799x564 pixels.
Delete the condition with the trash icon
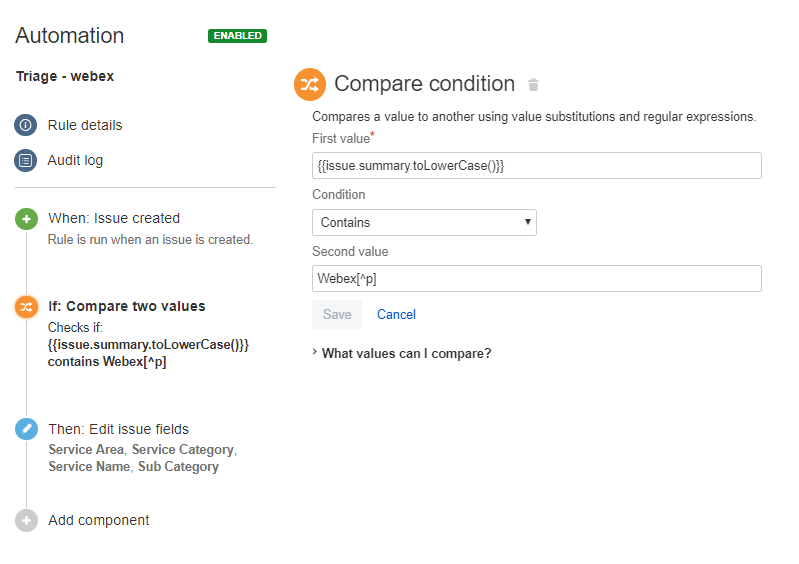click(534, 85)
